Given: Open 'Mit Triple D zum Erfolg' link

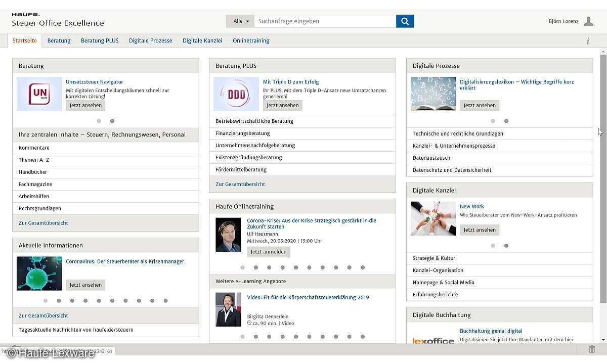Looking at the screenshot, I should pyautogui.click(x=291, y=82).
